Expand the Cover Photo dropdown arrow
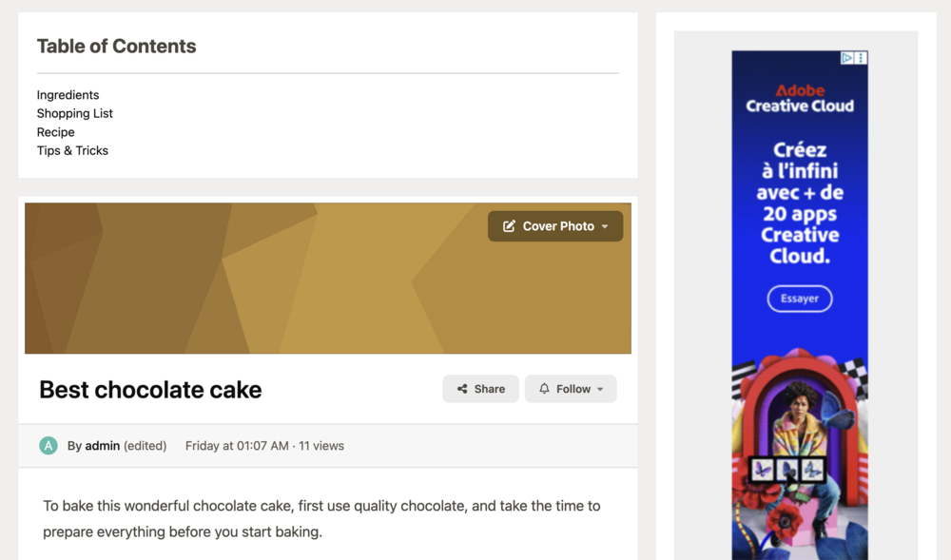This screenshot has height=560, width=951. [605, 226]
